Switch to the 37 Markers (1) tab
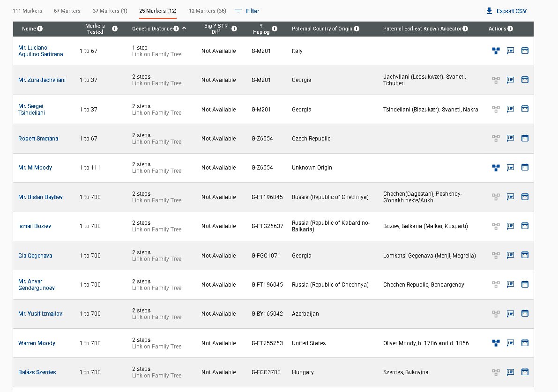Image resolution: width=558 pixels, height=392 pixels. point(110,11)
